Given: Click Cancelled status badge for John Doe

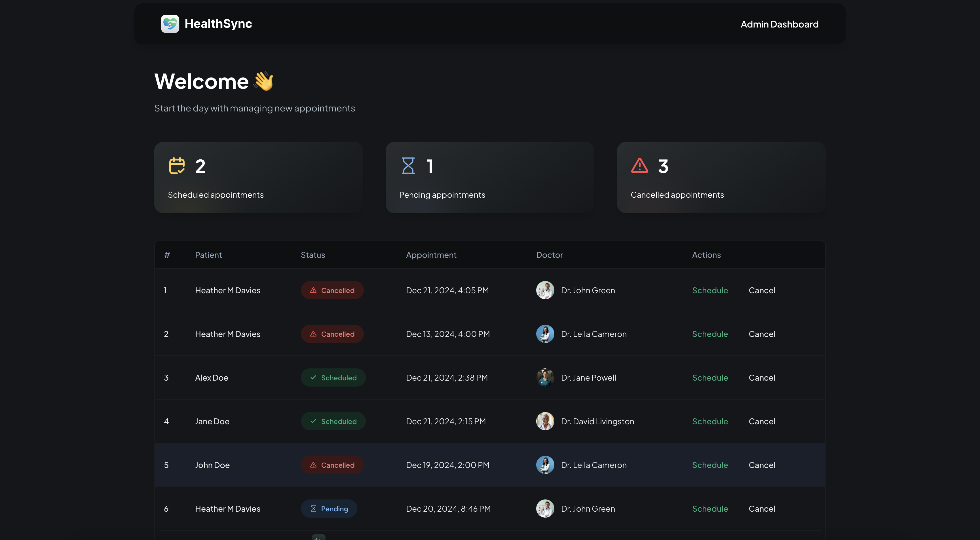Looking at the screenshot, I should [332, 465].
